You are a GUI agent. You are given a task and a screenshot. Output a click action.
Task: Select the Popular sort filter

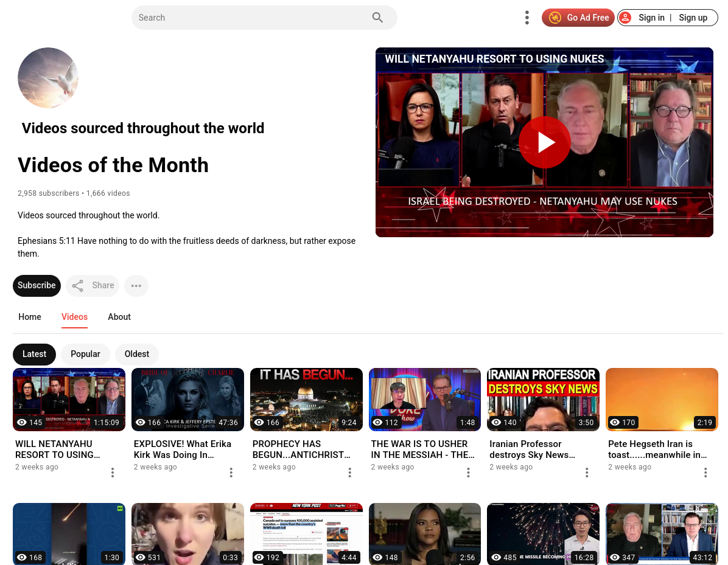[x=85, y=354]
